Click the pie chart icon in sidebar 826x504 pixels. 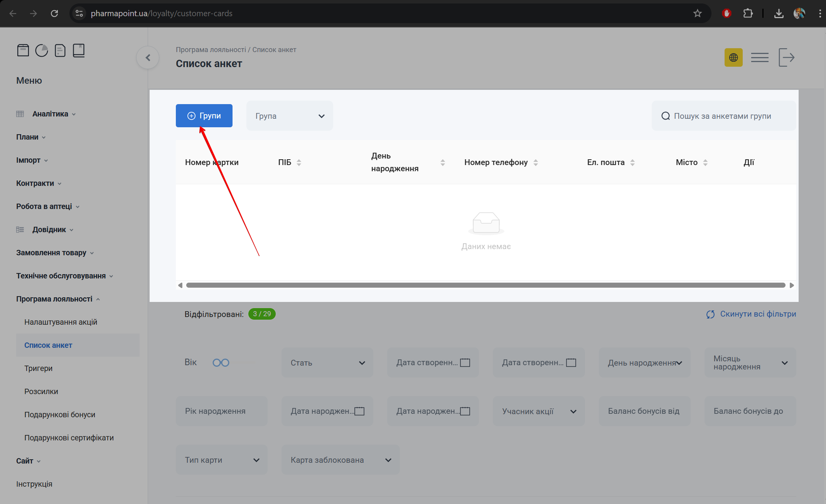pyautogui.click(x=42, y=51)
